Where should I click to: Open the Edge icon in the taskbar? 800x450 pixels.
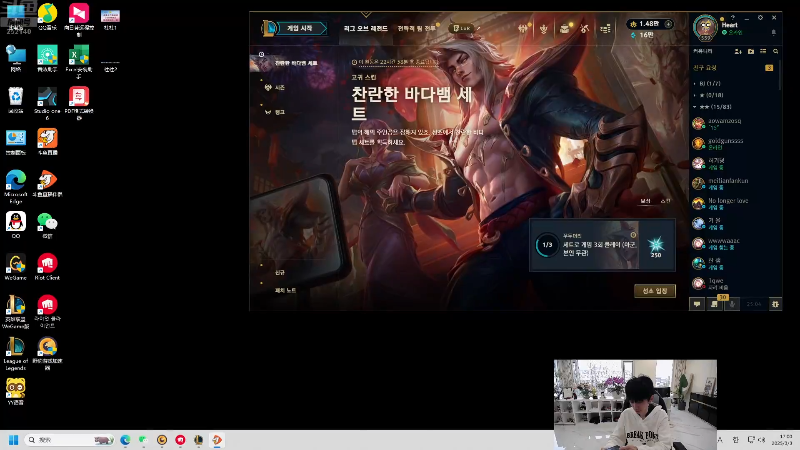click(125, 440)
